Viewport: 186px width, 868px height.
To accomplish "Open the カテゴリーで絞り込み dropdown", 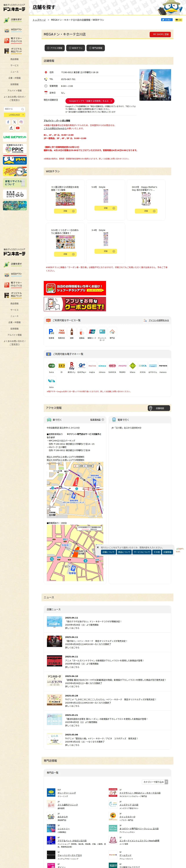I will (155, 782).
